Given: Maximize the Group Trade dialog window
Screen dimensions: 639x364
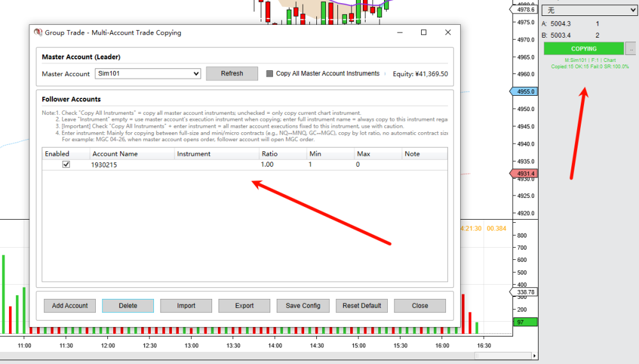Looking at the screenshot, I should tap(424, 33).
